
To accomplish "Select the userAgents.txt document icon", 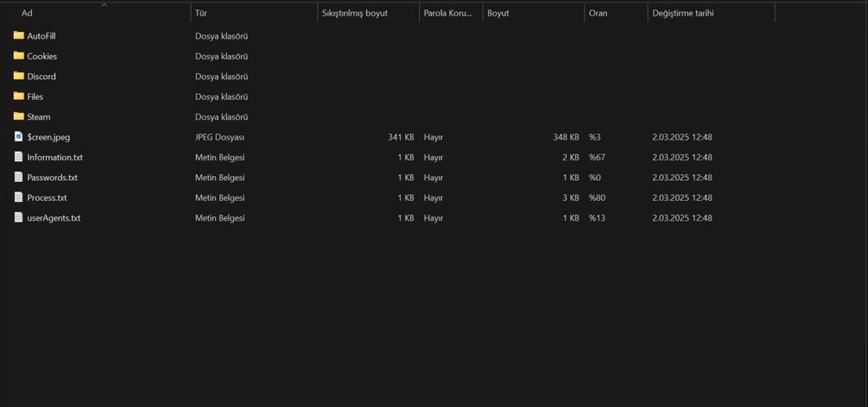I will pos(19,218).
